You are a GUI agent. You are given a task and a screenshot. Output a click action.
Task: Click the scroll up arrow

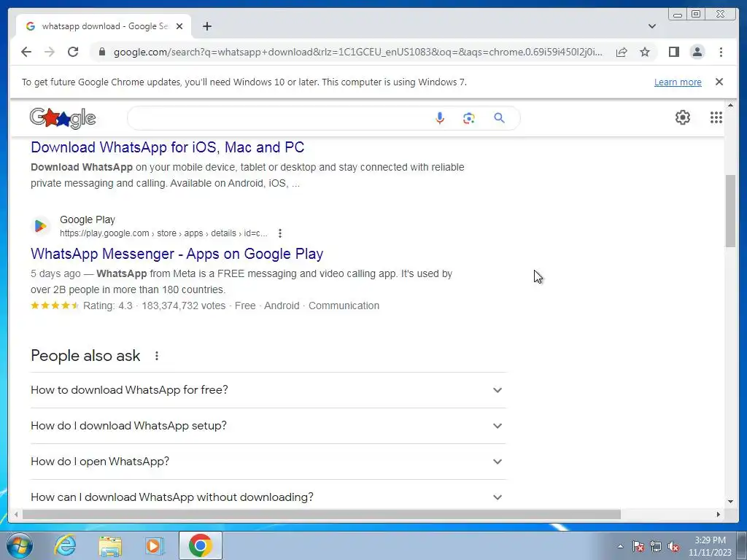[730, 105]
